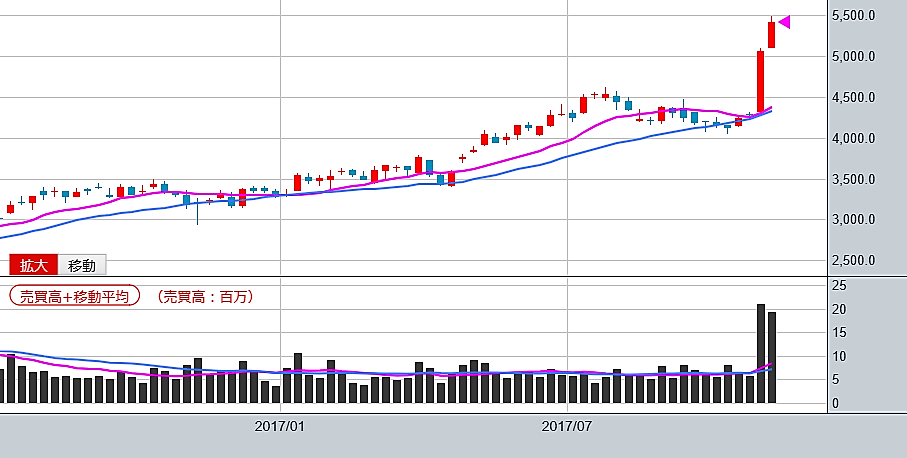Select the 4,000.0 price axis label

click(x=853, y=139)
